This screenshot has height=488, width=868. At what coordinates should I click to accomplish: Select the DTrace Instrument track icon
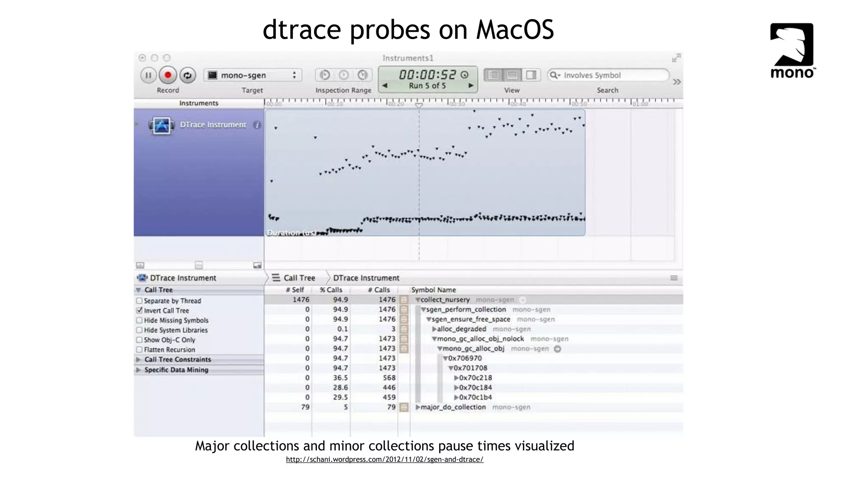(x=161, y=125)
